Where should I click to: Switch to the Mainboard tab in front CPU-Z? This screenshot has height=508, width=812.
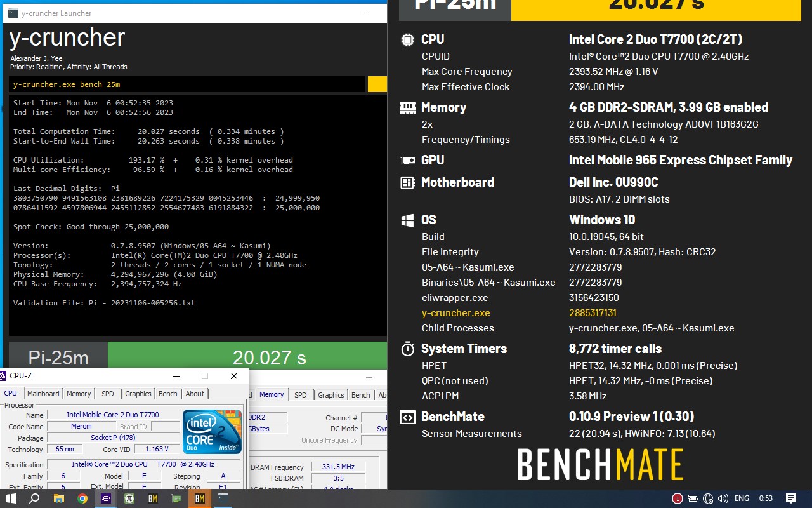[43, 394]
